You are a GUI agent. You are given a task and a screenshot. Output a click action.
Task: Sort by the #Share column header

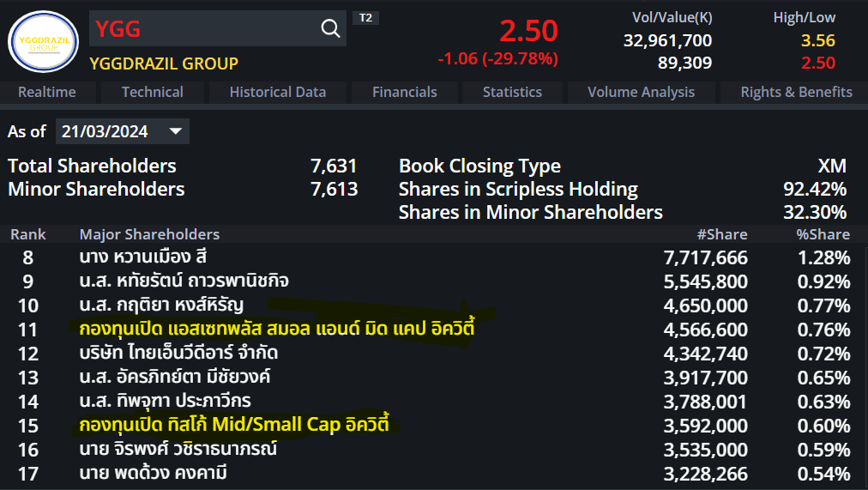click(x=721, y=234)
